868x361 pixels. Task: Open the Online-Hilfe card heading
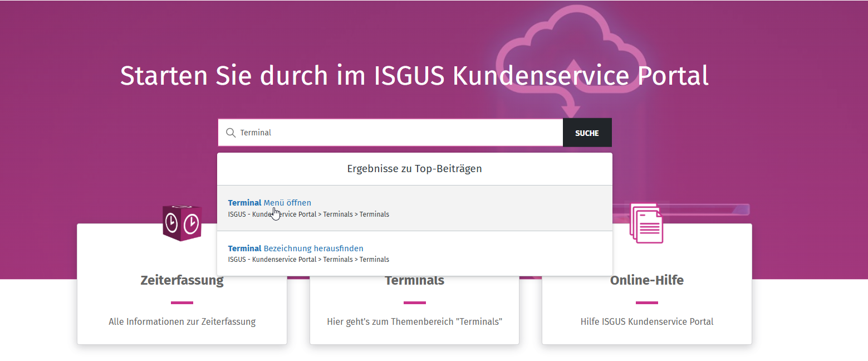click(x=646, y=280)
